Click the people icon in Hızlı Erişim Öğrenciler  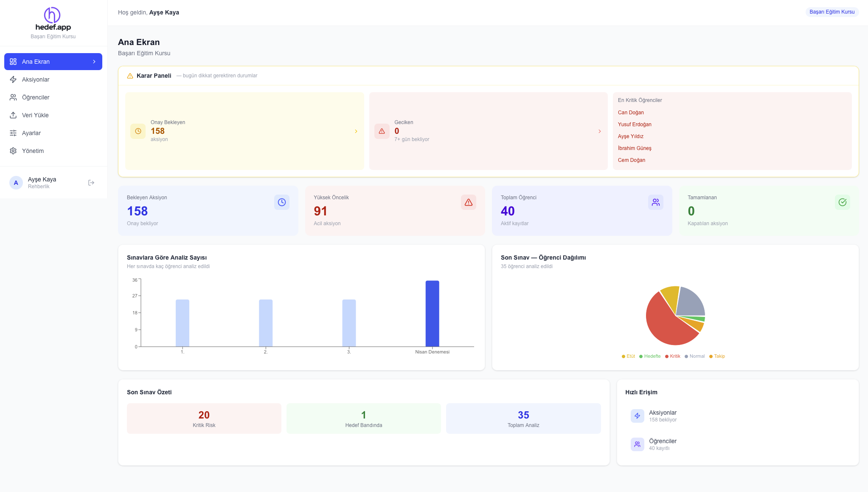click(637, 444)
